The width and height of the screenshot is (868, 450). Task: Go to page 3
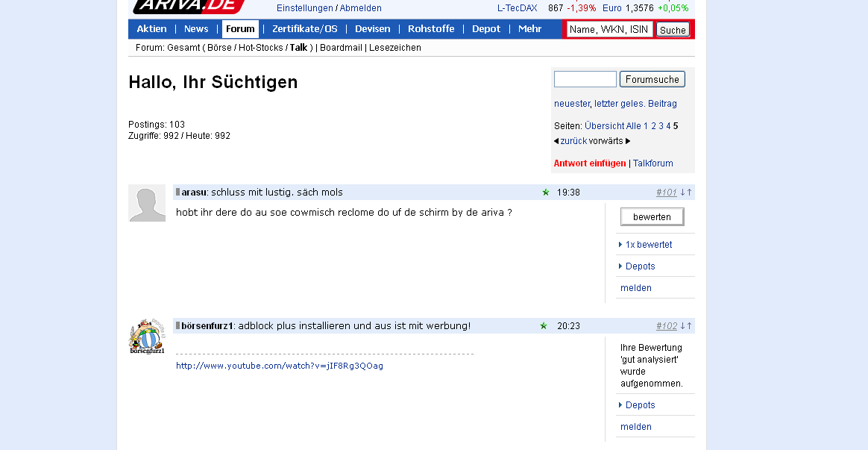click(x=661, y=126)
